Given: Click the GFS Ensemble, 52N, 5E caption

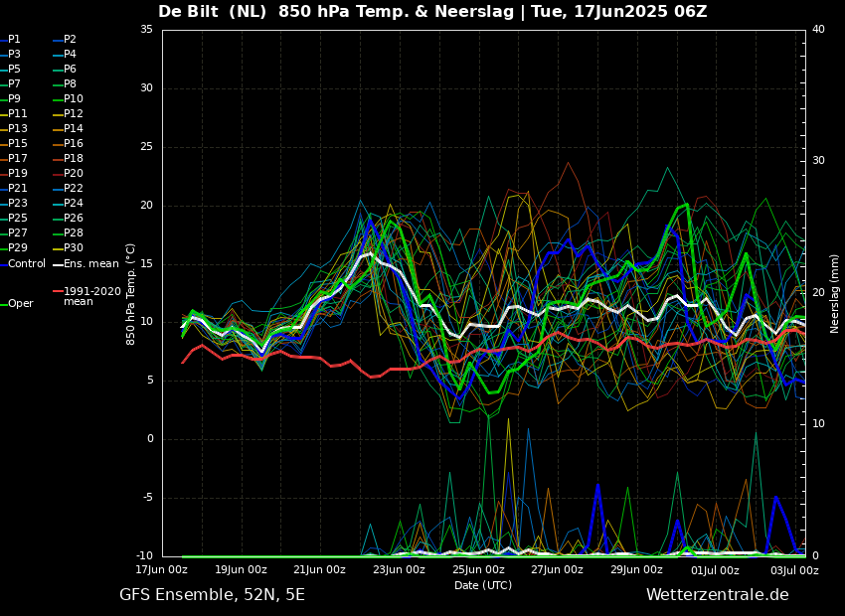Looking at the screenshot, I should click(x=212, y=595).
